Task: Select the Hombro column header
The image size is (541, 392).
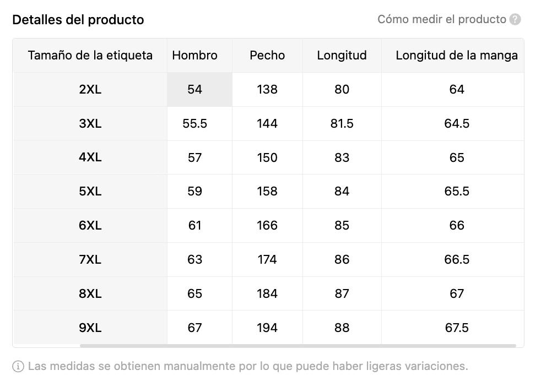Action: point(194,55)
